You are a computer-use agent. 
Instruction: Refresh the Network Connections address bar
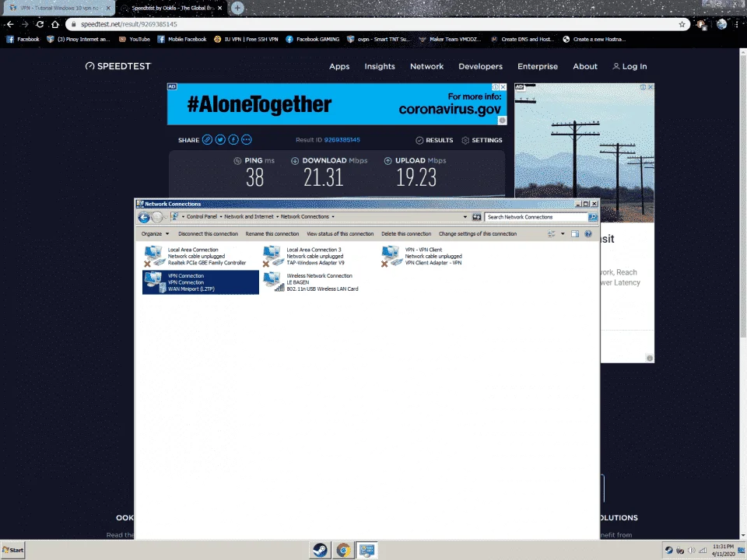[x=476, y=217]
